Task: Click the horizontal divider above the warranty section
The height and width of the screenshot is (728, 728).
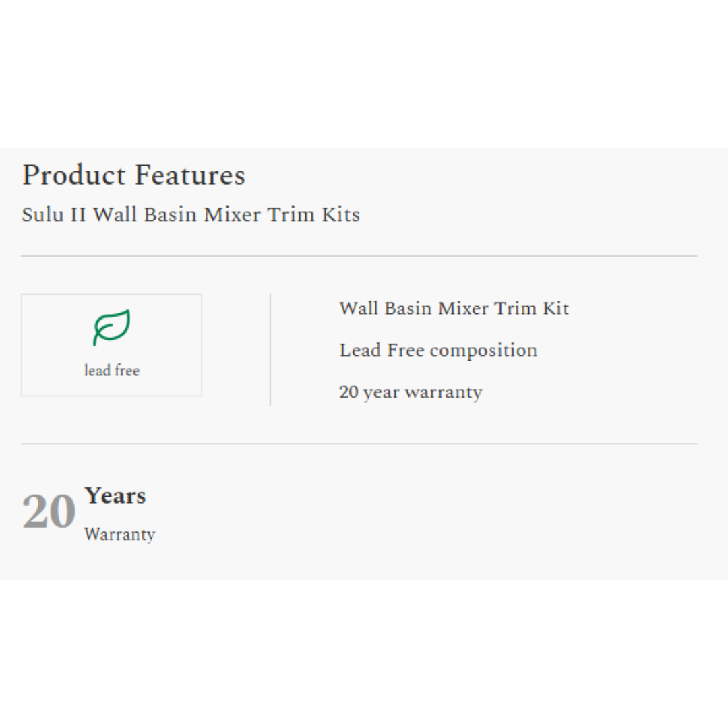Action: (359, 444)
